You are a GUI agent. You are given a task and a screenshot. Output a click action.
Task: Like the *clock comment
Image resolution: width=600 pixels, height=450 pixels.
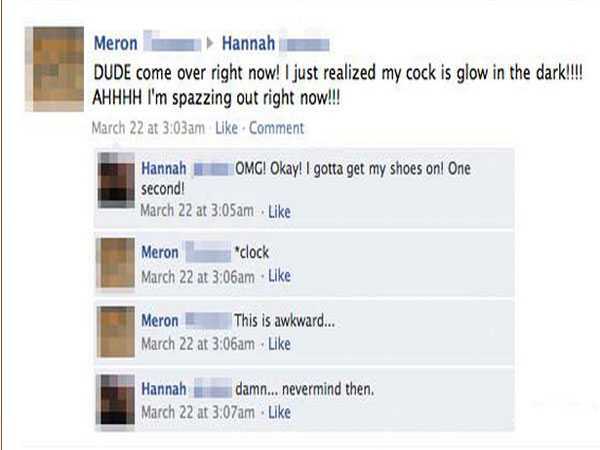tap(279, 276)
